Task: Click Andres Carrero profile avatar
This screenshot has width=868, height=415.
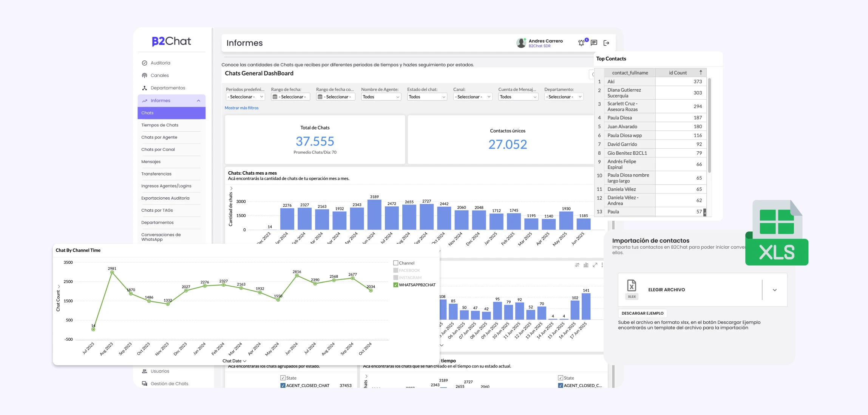Action: click(x=521, y=43)
